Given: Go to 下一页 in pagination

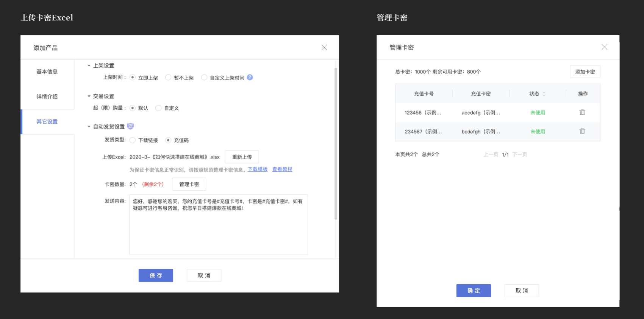Looking at the screenshot, I should coord(520,154).
